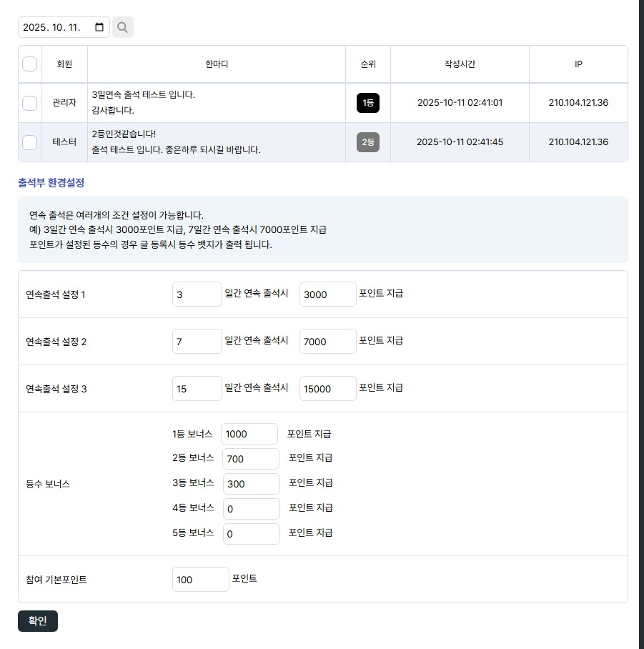Screen dimensions: 644x649
Task: Click the date text 2025. 10. 11.
Action: point(51,27)
